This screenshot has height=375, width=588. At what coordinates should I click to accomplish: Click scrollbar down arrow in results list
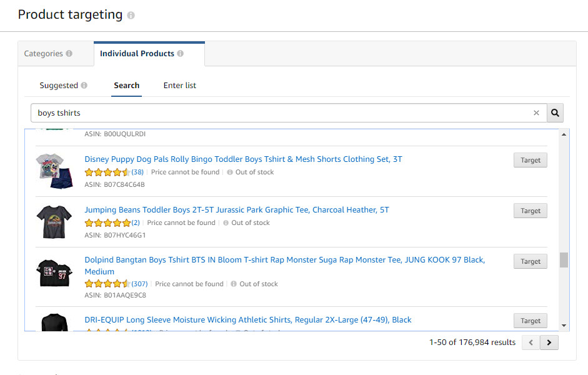click(564, 325)
